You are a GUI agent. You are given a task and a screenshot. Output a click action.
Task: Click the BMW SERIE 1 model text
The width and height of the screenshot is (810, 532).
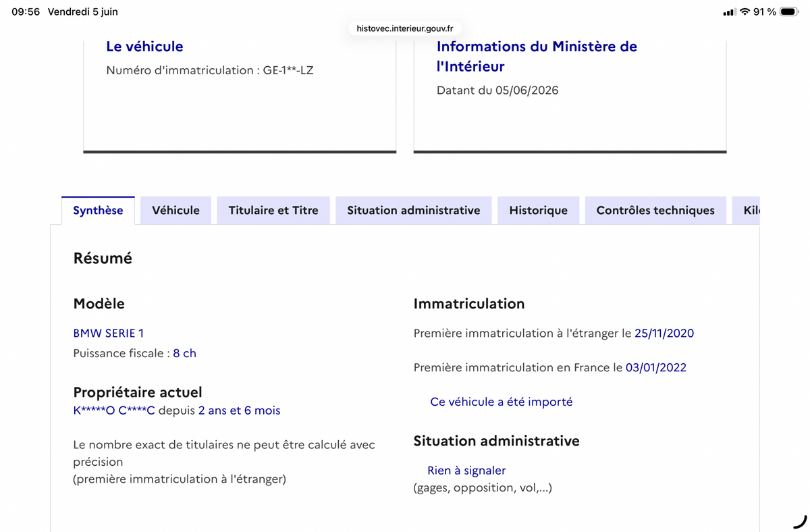[x=109, y=333]
